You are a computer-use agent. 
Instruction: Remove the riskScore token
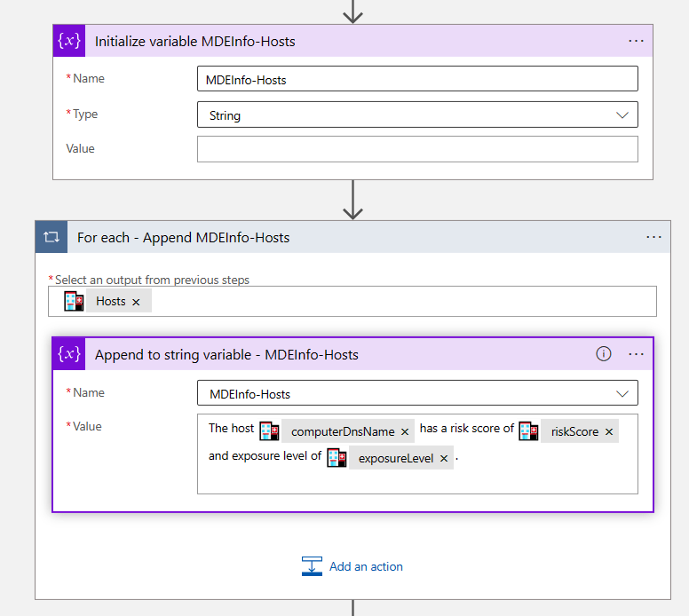(x=609, y=432)
